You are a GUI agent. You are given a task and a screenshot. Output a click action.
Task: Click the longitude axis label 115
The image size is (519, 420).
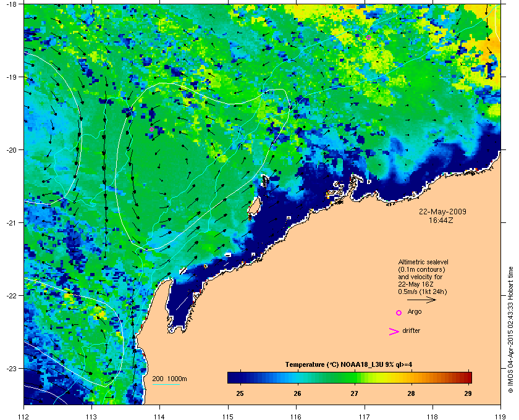tap(228, 417)
